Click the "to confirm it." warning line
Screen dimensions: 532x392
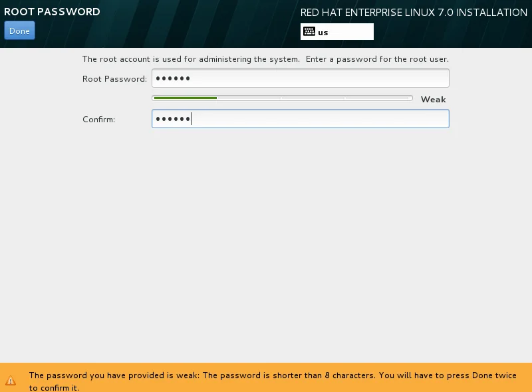point(54,387)
